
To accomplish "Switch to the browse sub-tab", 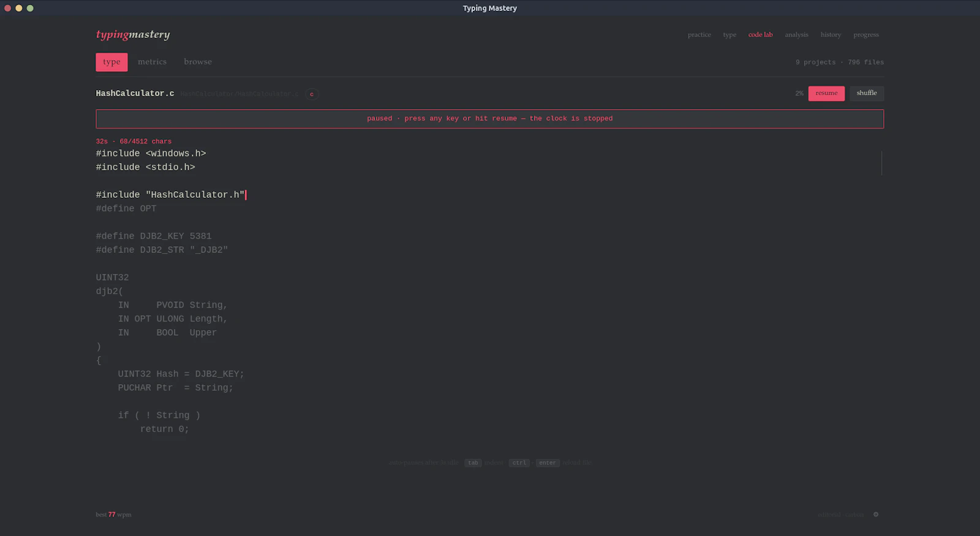I will click(x=198, y=62).
